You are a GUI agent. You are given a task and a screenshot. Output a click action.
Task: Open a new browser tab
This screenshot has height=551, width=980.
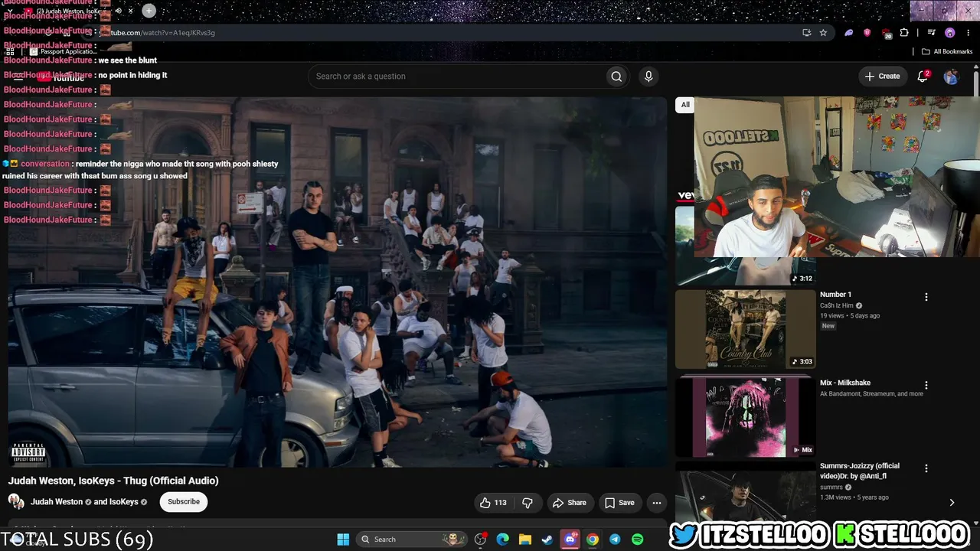149,11
